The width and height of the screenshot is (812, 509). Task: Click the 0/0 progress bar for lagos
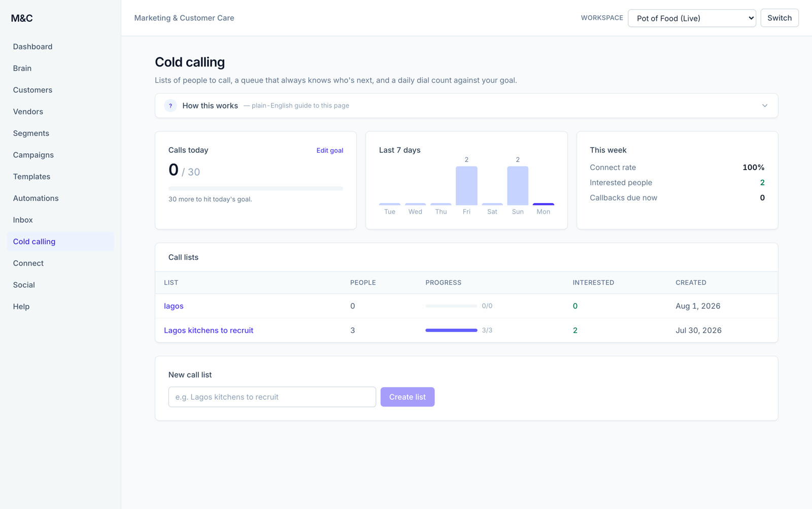[451, 306]
